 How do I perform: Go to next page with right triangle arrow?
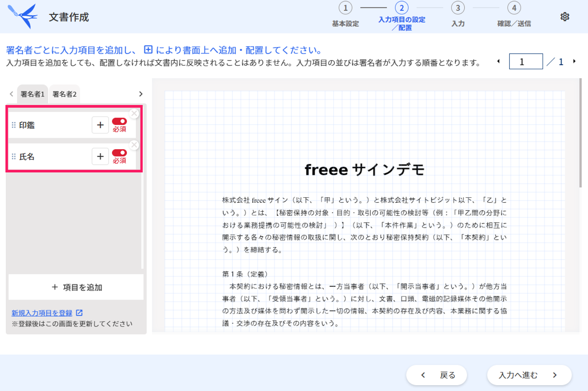(x=574, y=61)
